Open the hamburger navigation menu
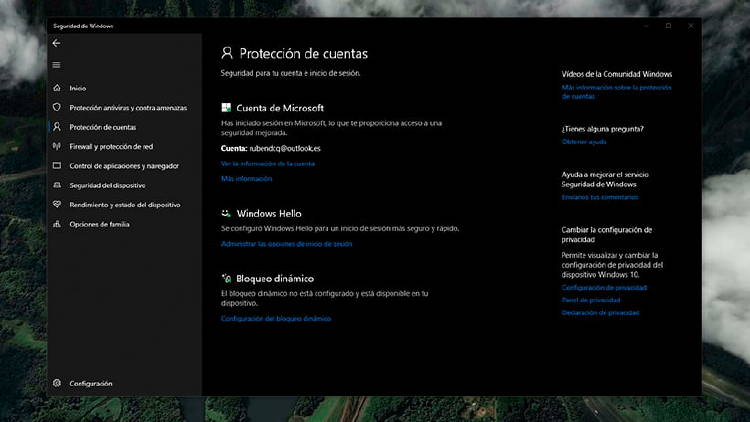750x422 pixels. (x=56, y=65)
